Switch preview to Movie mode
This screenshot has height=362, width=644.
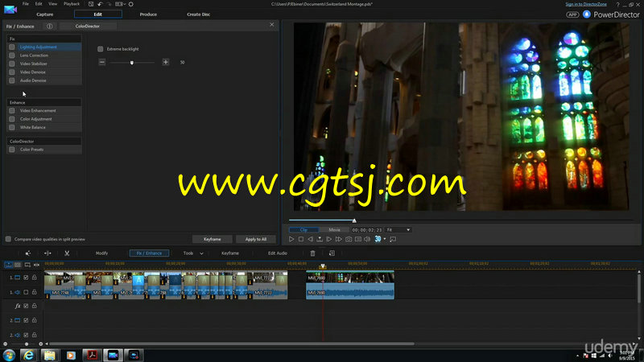[334, 230]
